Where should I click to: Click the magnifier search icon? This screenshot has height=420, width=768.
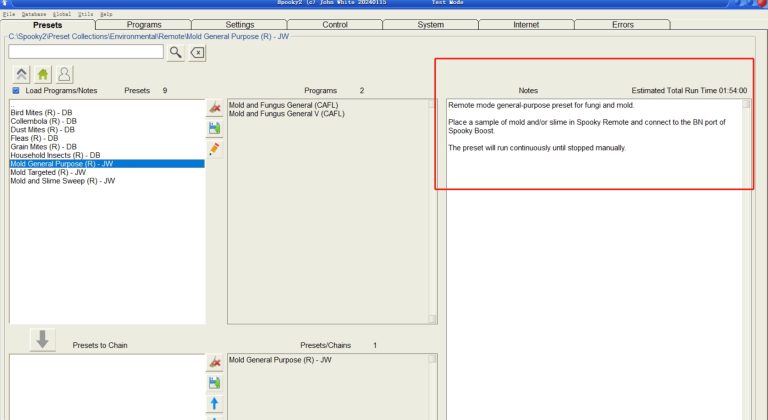point(176,52)
